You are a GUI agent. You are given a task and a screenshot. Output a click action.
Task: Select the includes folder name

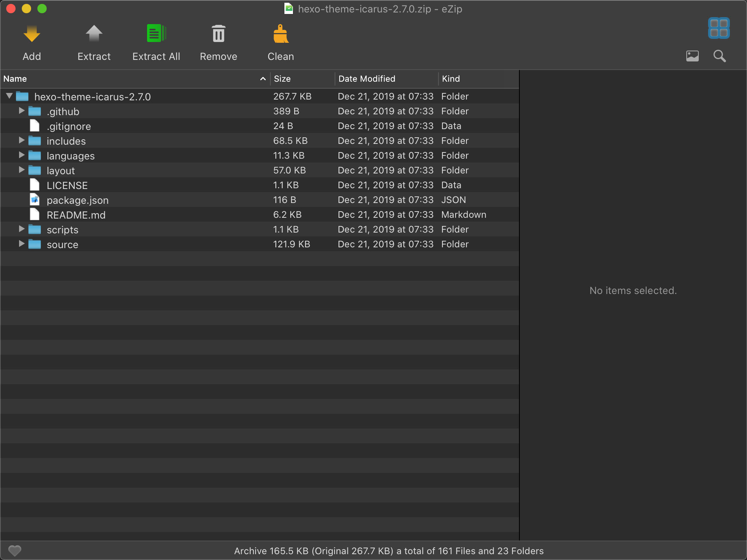pos(66,141)
